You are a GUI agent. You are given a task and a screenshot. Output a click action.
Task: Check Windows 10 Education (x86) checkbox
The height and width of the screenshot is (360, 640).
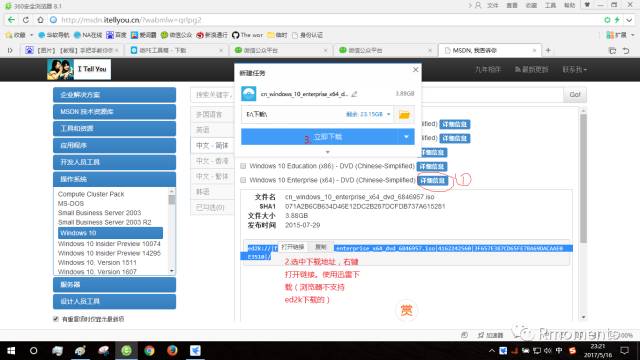[243, 166]
